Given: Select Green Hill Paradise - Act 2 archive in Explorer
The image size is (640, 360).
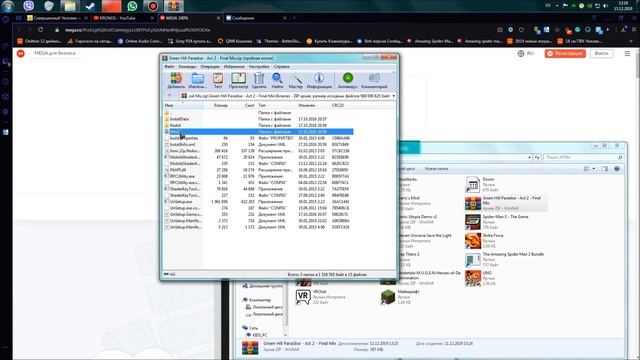Looking at the screenshot, I should click(505, 203).
